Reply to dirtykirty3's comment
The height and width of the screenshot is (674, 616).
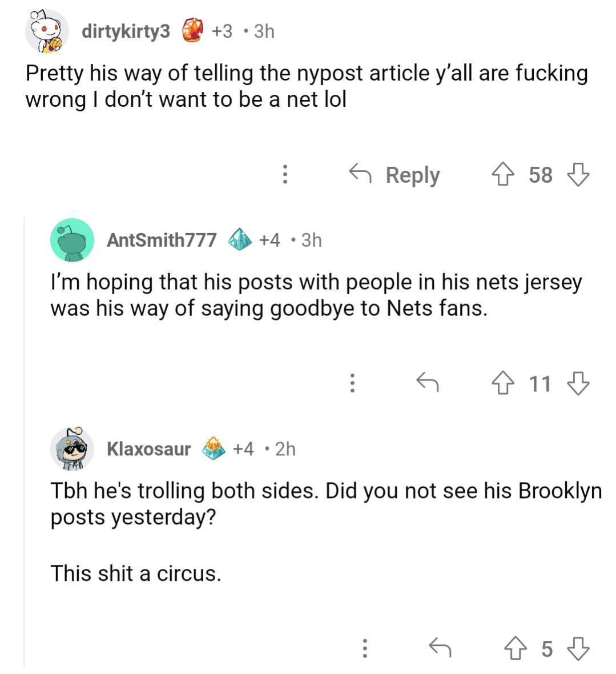coord(395,175)
